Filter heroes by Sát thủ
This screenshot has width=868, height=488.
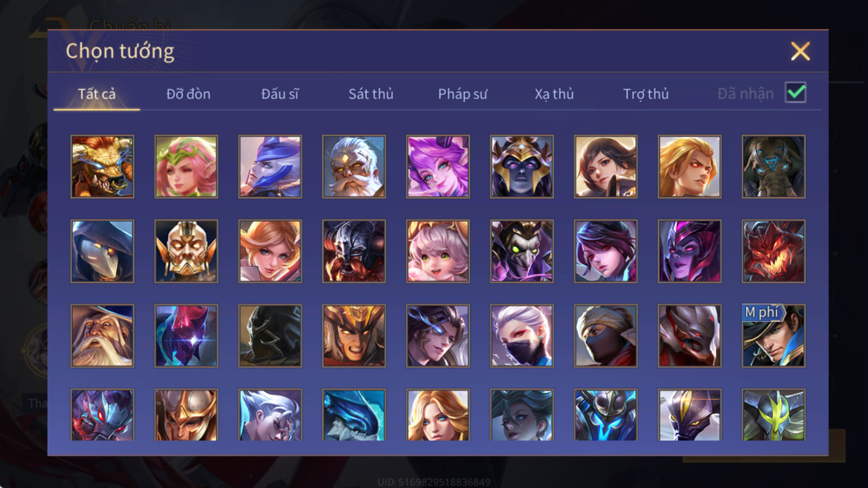click(x=371, y=94)
